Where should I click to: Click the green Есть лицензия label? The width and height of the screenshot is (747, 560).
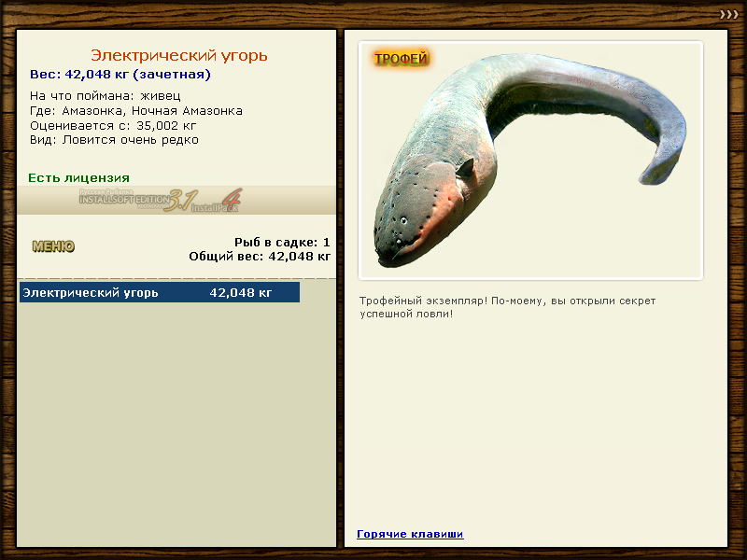pos(78,177)
